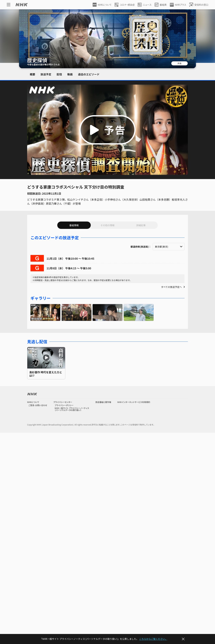
Task: Select the 放送予定 navigation tab
Action: click(46, 74)
